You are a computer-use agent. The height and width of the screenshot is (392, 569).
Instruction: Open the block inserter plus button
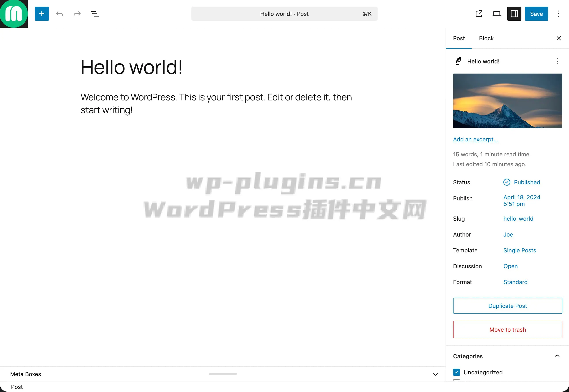pos(42,14)
